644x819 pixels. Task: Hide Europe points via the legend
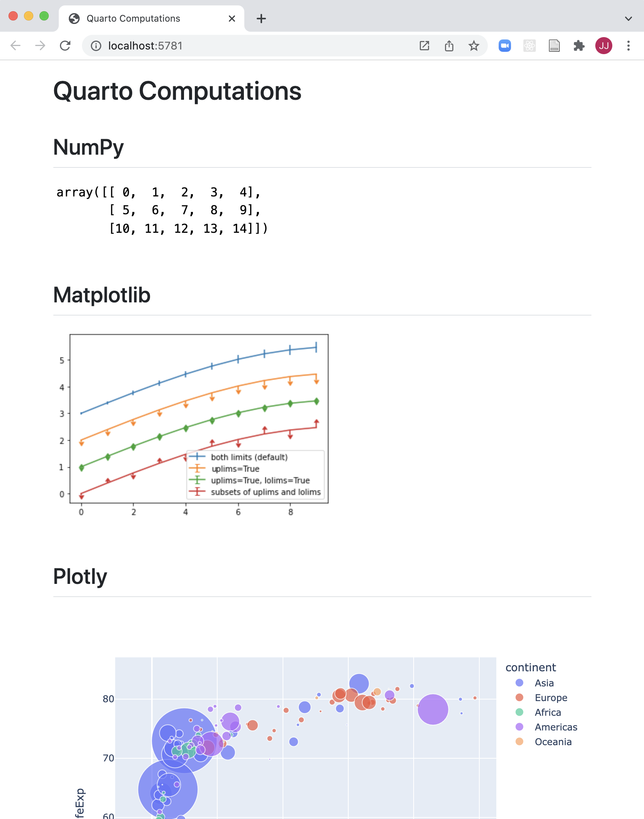550,698
